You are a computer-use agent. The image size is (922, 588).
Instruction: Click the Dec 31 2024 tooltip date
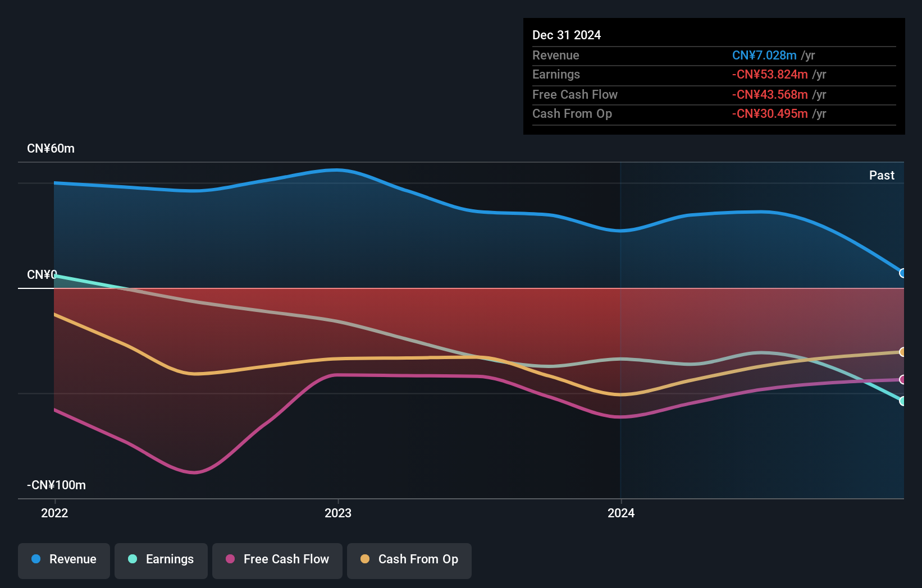tap(567, 35)
